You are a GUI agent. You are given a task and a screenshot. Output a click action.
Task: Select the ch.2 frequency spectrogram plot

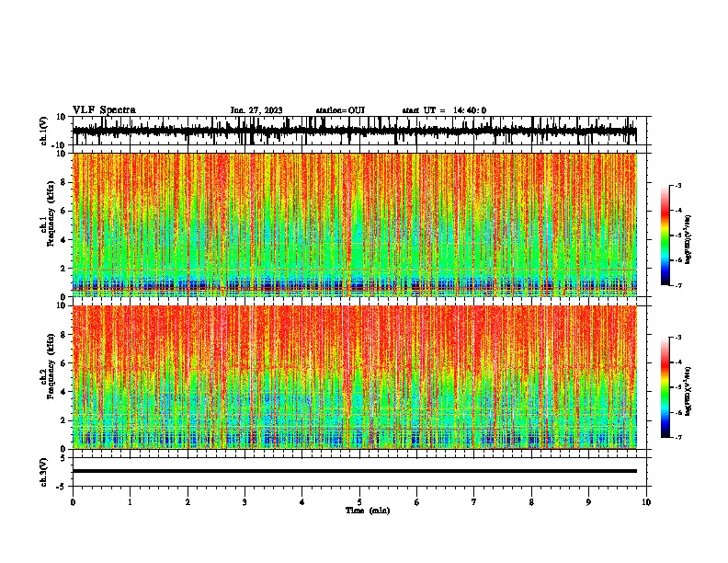355,377
